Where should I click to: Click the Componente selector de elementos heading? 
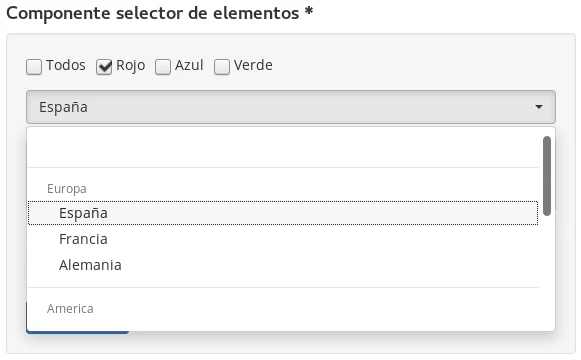point(160,13)
